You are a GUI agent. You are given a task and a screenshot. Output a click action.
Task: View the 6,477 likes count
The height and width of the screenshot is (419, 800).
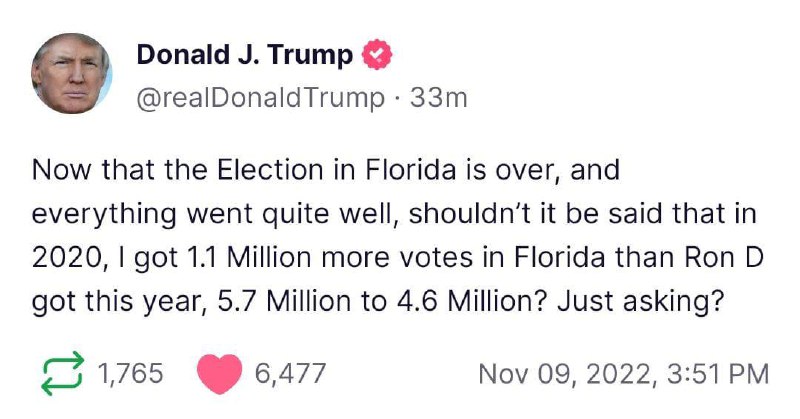point(290,373)
